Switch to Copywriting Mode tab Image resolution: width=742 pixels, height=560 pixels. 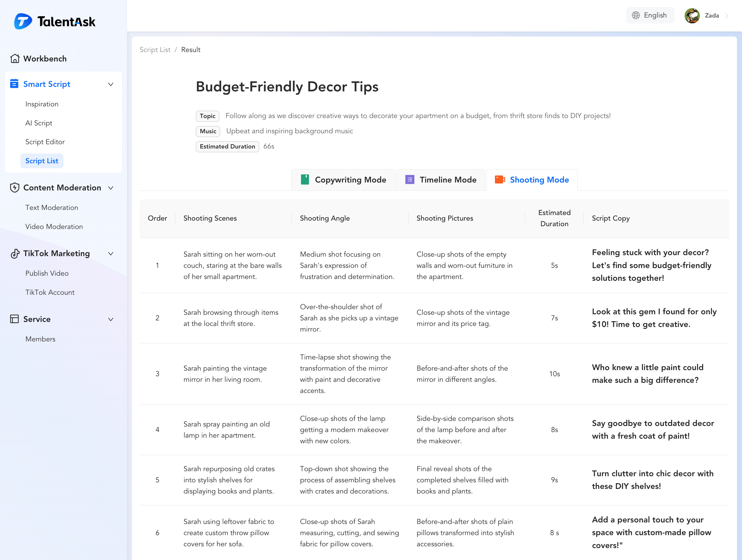point(343,180)
